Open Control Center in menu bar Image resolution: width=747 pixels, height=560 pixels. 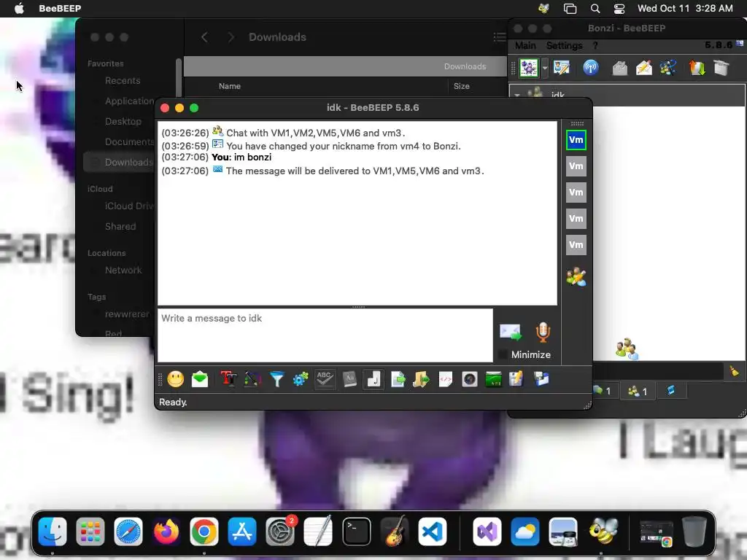point(619,8)
